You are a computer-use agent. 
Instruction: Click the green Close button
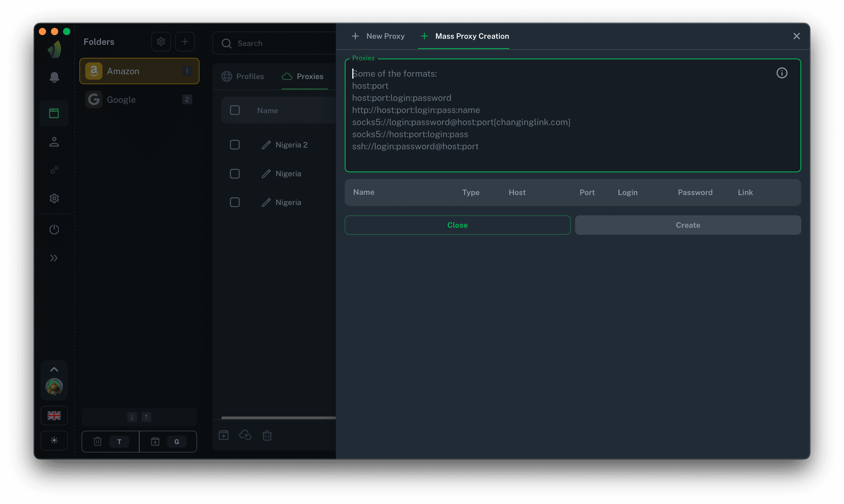click(x=457, y=225)
